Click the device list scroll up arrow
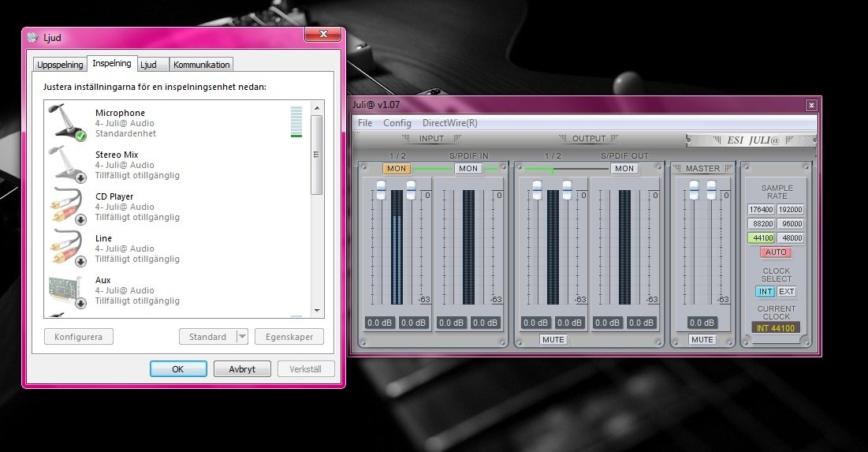 coord(317,107)
